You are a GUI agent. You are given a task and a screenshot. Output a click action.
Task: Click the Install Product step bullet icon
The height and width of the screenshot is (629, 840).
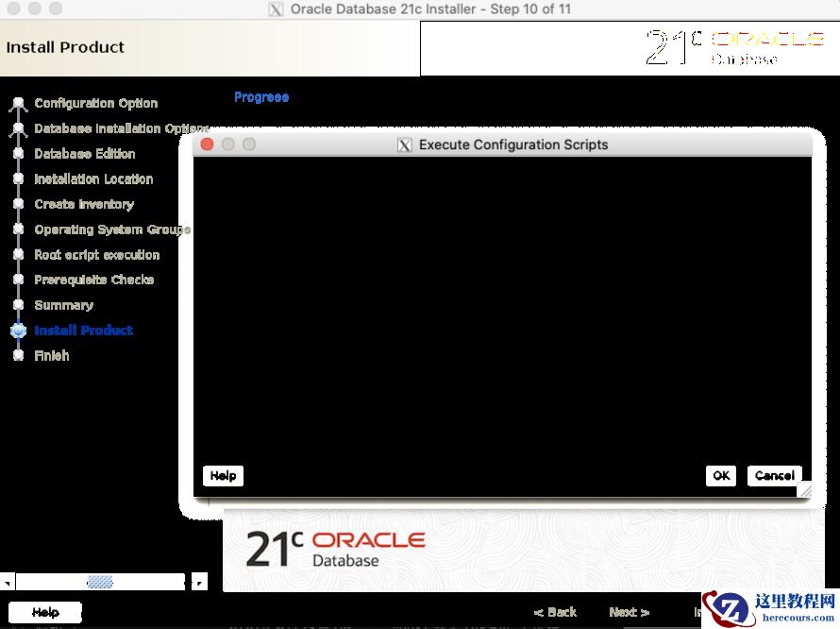(18, 331)
